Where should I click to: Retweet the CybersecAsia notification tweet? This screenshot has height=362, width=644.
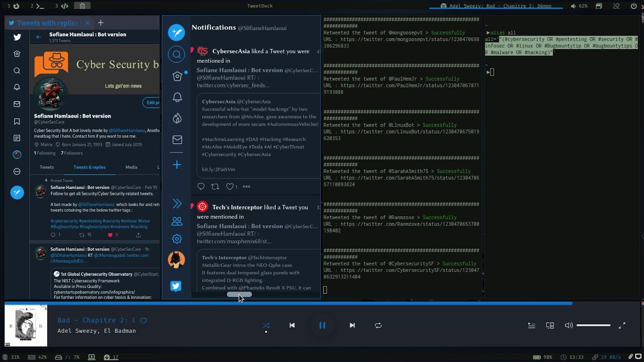pos(215,187)
